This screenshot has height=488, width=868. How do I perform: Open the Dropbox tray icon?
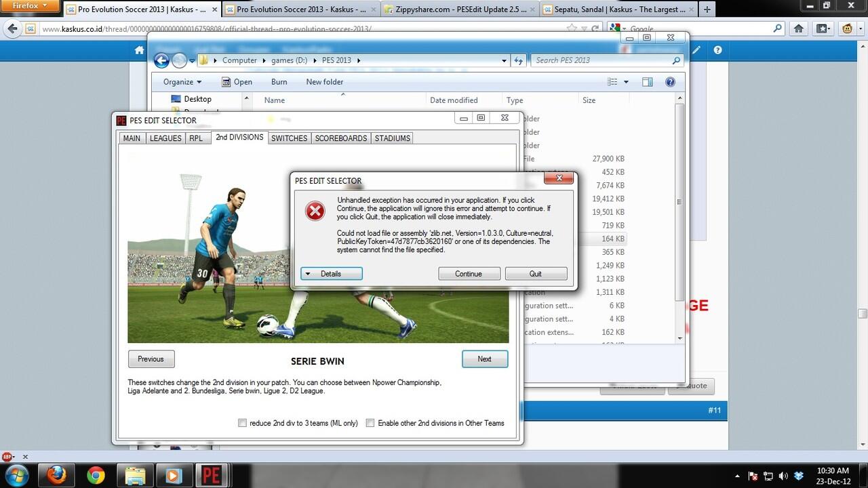pyautogui.click(x=798, y=476)
